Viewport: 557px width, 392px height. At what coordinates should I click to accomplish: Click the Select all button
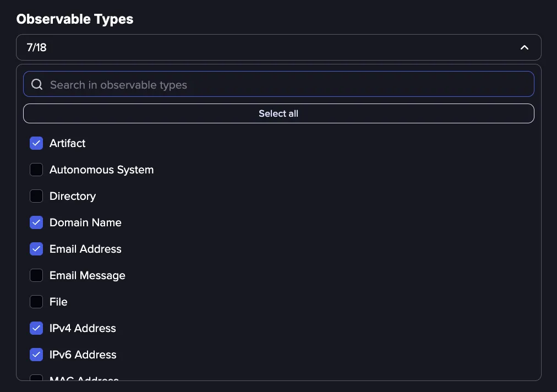pos(278,113)
